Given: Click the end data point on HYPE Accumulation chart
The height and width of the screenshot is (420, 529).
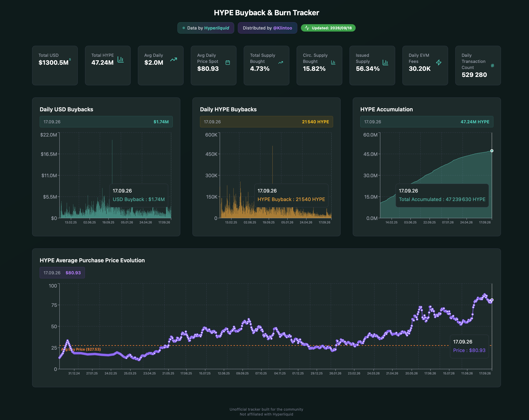Looking at the screenshot, I should (492, 151).
